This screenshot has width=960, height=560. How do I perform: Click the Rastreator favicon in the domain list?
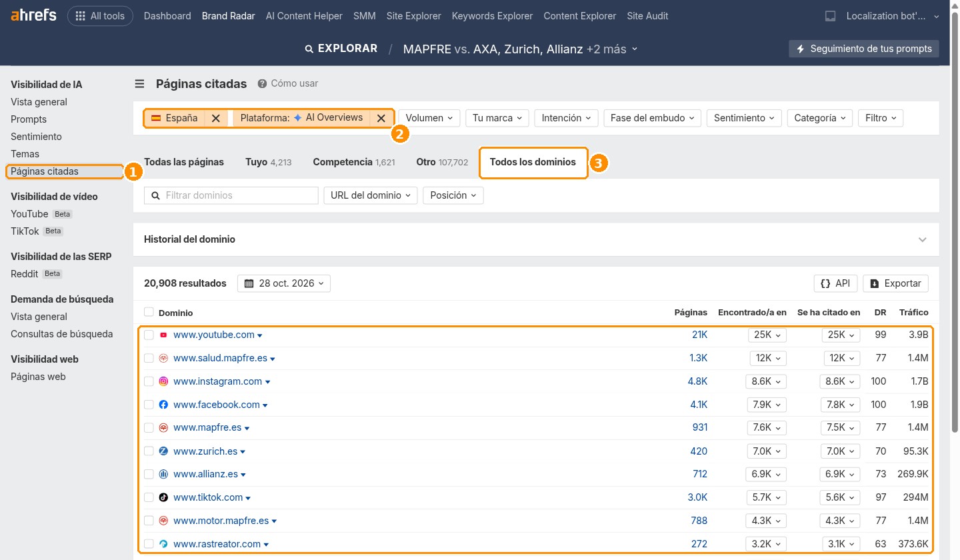(163, 544)
